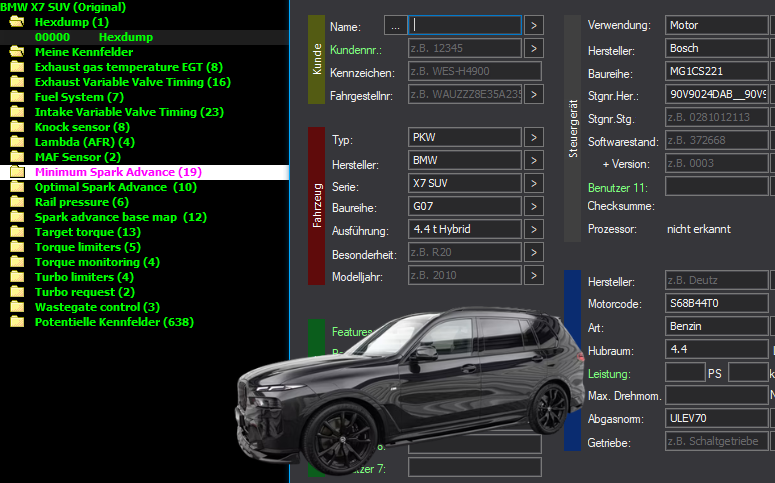Select Potentielle Kennfelder (638) entry
775x483 pixels.
click(x=114, y=322)
